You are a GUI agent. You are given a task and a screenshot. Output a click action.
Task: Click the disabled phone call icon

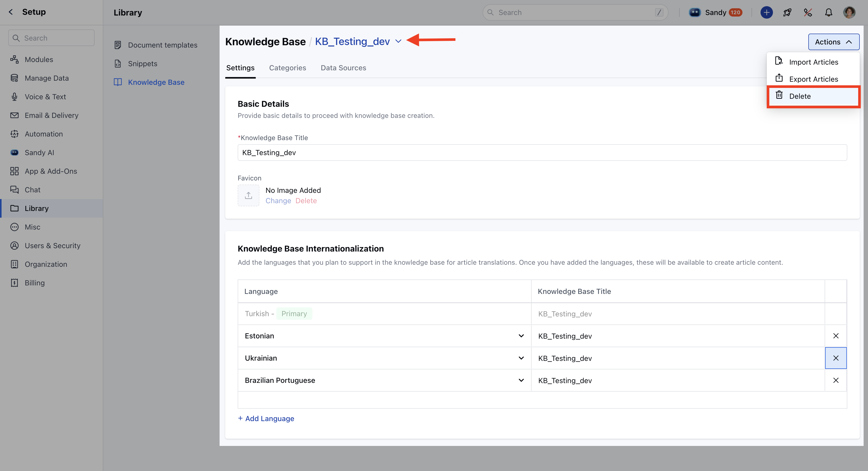pyautogui.click(x=808, y=12)
